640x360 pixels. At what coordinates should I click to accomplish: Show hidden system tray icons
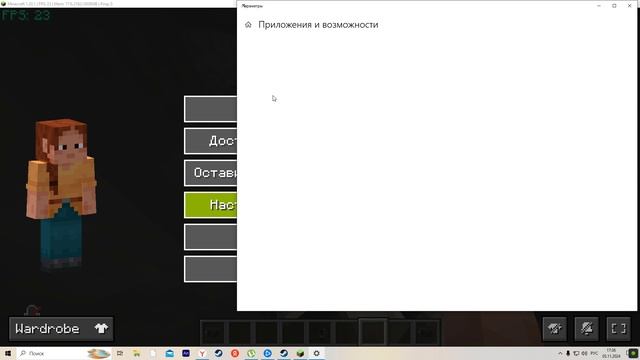pos(560,353)
